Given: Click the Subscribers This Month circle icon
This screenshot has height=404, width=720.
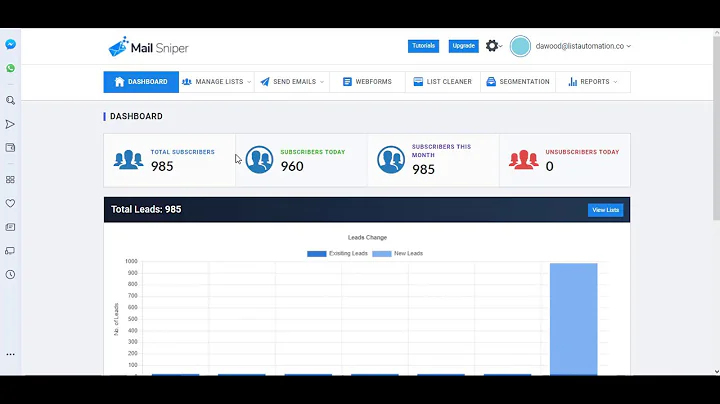Looking at the screenshot, I should click(x=391, y=160).
